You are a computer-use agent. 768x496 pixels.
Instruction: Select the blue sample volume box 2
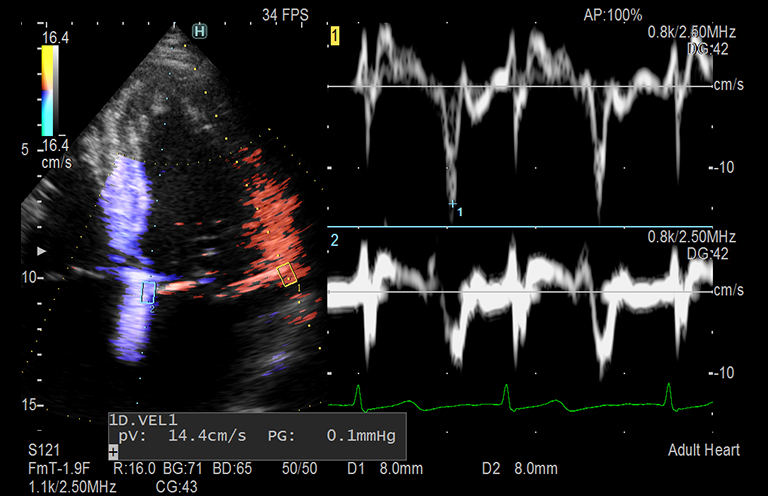click(148, 292)
